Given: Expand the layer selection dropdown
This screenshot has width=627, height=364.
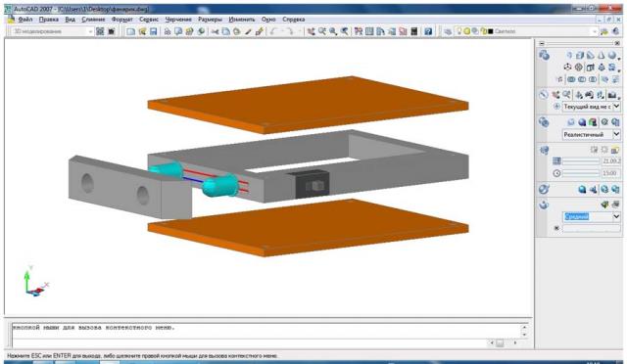Looking at the screenshot, I should pos(595,31).
